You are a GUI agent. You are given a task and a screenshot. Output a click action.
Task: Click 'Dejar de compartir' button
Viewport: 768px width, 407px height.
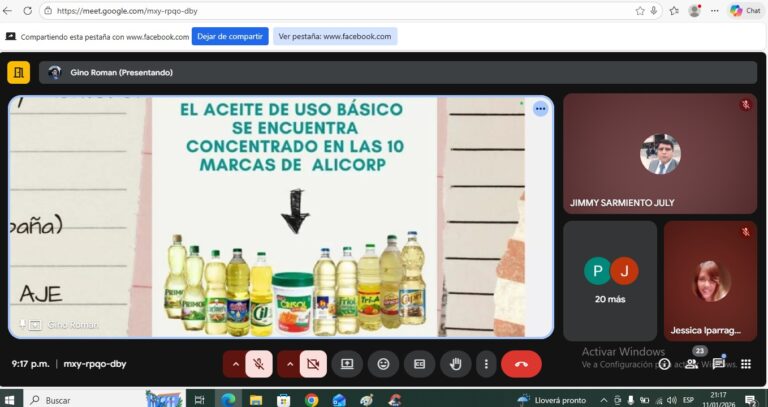(230, 36)
